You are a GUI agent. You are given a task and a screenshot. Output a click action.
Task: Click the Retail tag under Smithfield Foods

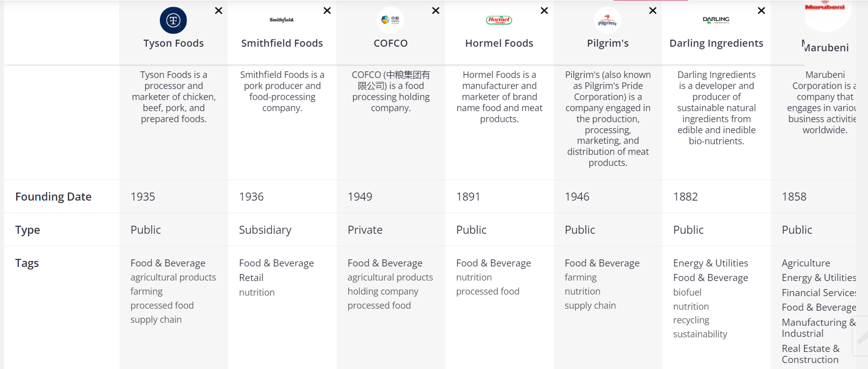pyautogui.click(x=251, y=278)
